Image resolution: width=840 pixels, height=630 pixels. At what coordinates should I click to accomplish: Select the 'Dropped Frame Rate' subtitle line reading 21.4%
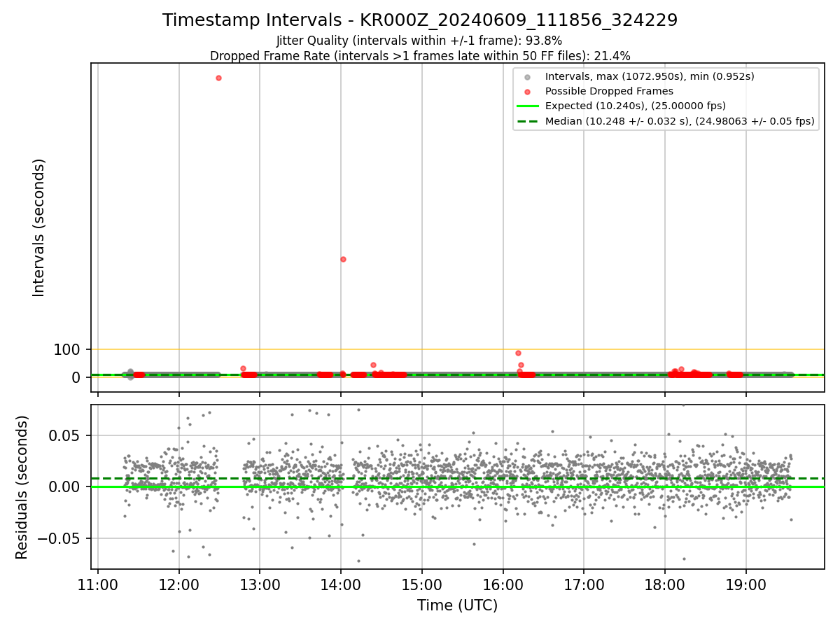pyautogui.click(x=420, y=56)
